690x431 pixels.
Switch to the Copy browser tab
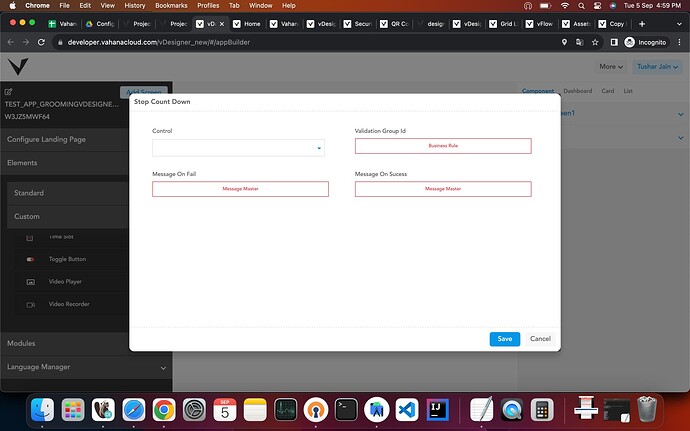click(613, 24)
